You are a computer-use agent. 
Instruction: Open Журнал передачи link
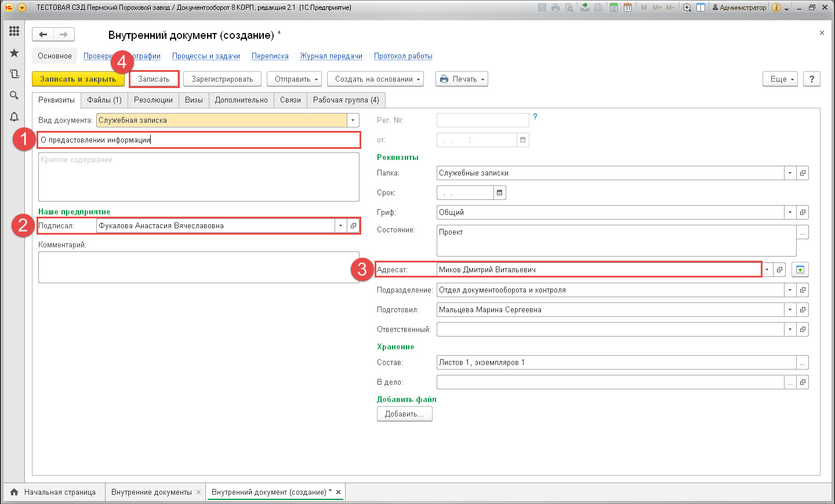tap(331, 56)
